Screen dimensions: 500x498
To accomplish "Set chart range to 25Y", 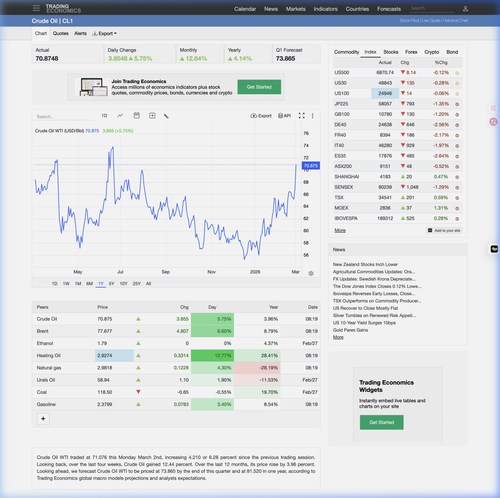I will 137,284.
